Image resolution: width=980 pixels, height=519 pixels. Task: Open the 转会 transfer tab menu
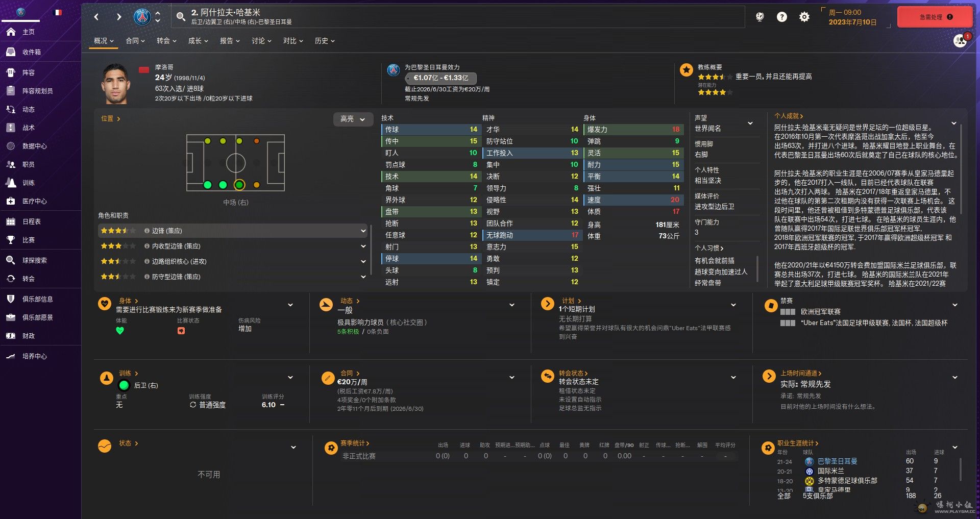166,41
